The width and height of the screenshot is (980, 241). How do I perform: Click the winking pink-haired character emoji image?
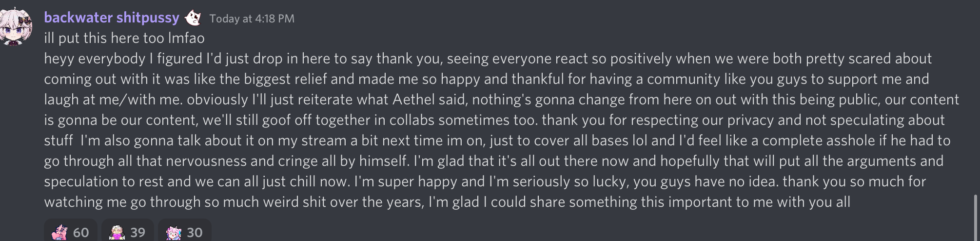click(x=174, y=233)
